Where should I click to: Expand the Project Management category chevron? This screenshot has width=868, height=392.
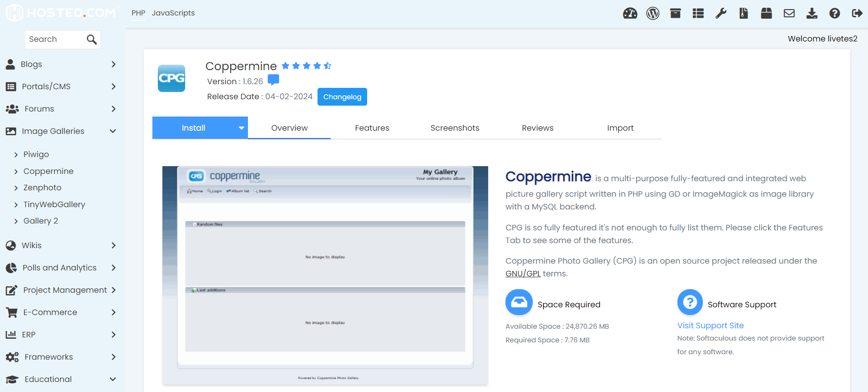pyautogui.click(x=113, y=290)
